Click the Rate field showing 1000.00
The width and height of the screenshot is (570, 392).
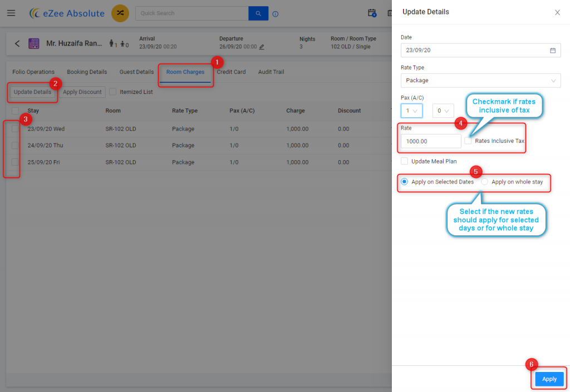(431, 141)
